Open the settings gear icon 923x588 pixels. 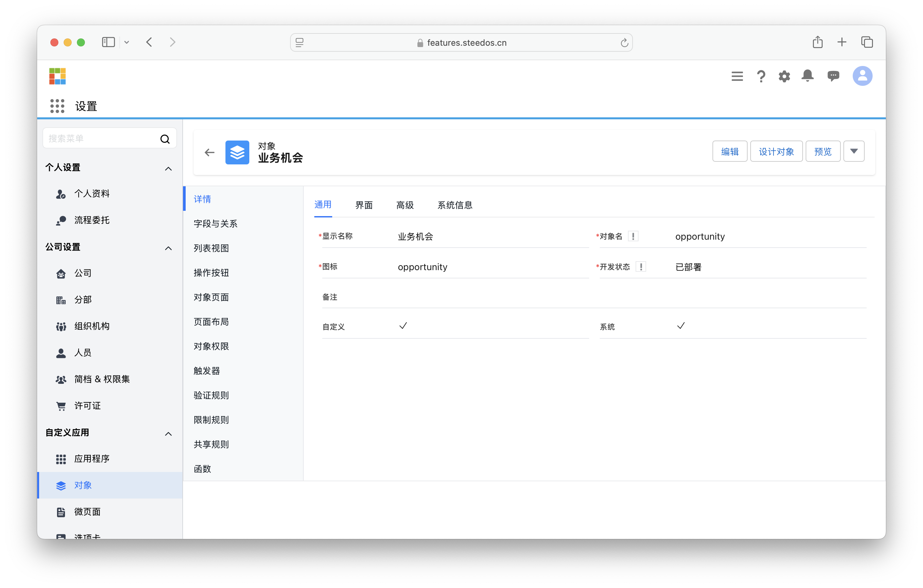[x=784, y=76]
